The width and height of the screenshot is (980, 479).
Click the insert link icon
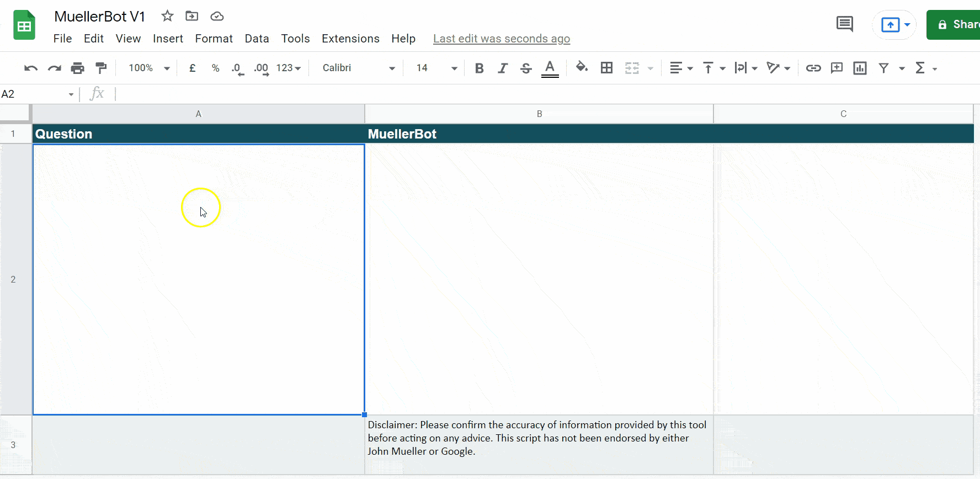tap(813, 68)
